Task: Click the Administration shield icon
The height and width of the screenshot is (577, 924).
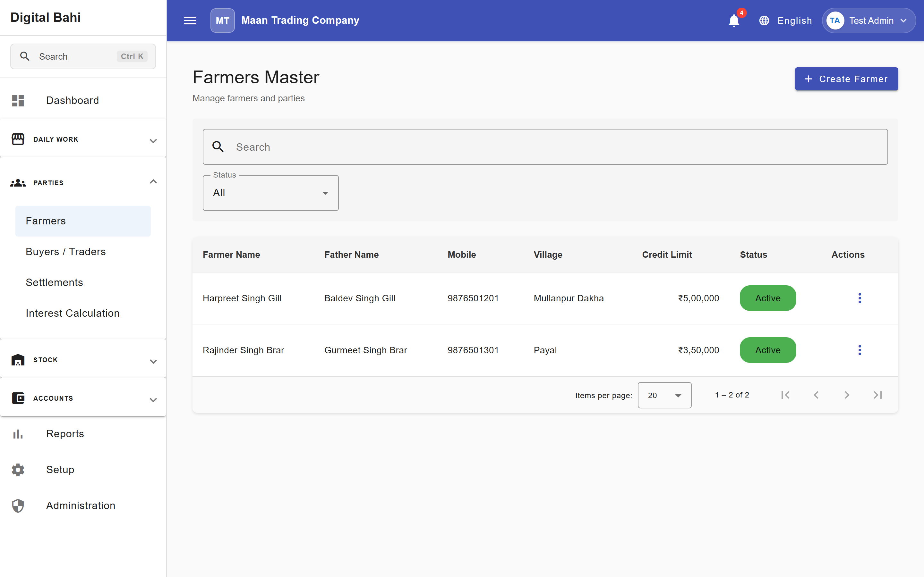Action: click(18, 506)
